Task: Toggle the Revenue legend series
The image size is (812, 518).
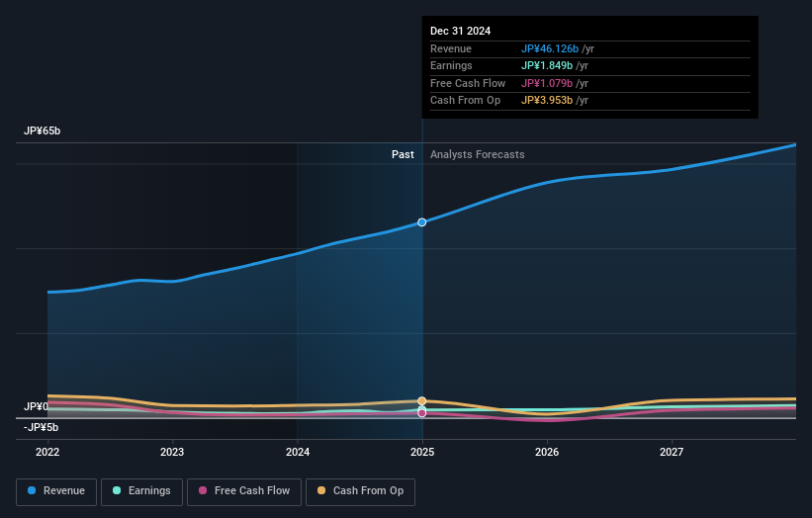Action: tap(56, 491)
